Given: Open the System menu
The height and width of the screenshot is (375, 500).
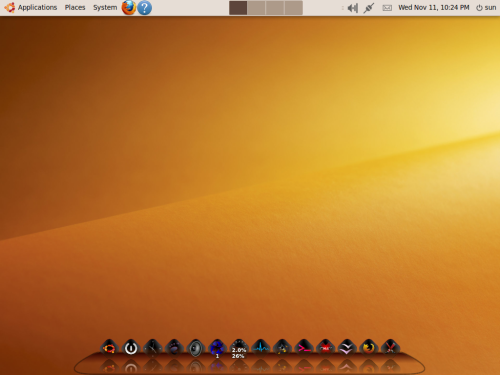Looking at the screenshot, I should pos(105,7).
